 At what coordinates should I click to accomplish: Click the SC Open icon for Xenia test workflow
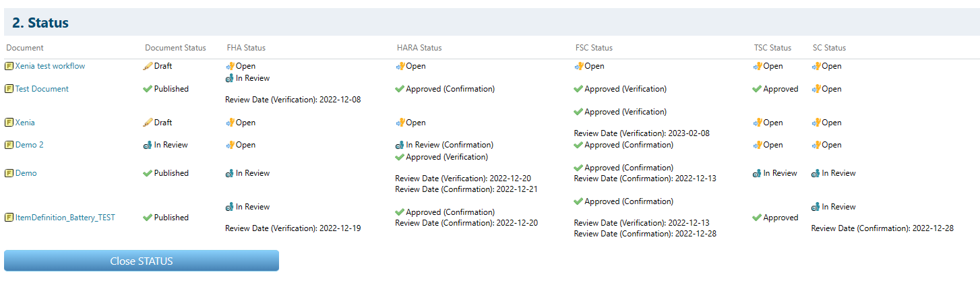coord(816,66)
